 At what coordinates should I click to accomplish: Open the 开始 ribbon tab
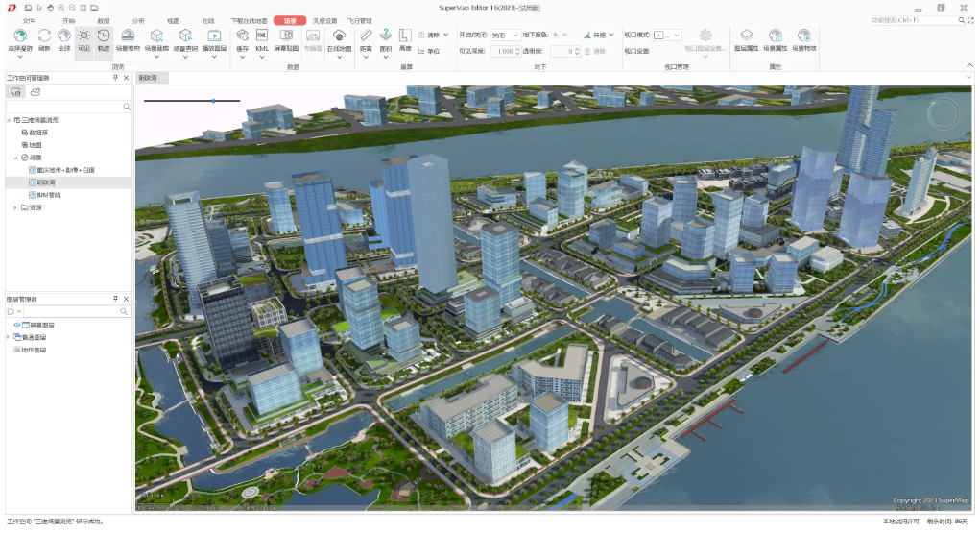[x=69, y=20]
